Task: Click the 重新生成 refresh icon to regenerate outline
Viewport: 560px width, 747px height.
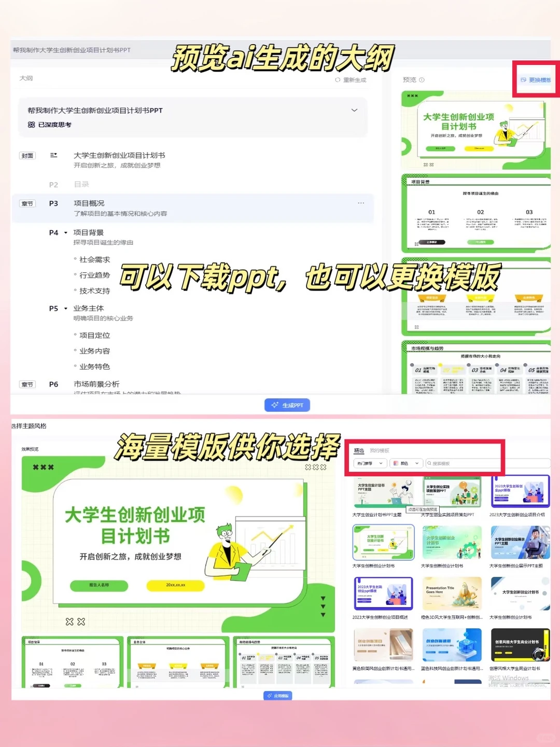Action: (x=338, y=80)
